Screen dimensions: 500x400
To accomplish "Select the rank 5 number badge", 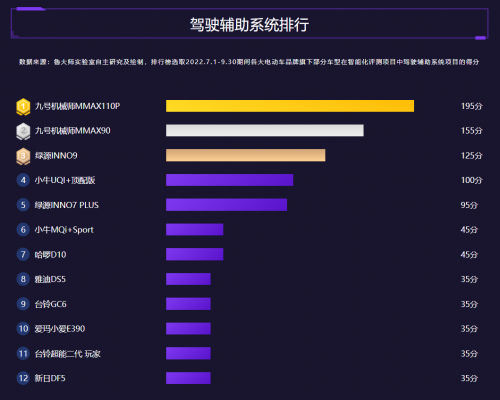I will click(23, 205).
